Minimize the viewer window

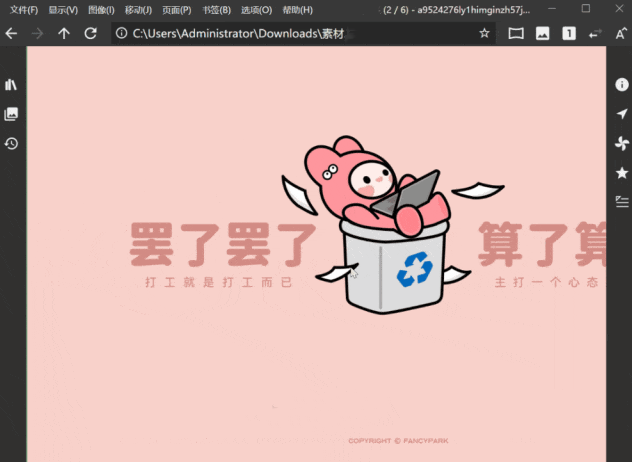(552, 9)
